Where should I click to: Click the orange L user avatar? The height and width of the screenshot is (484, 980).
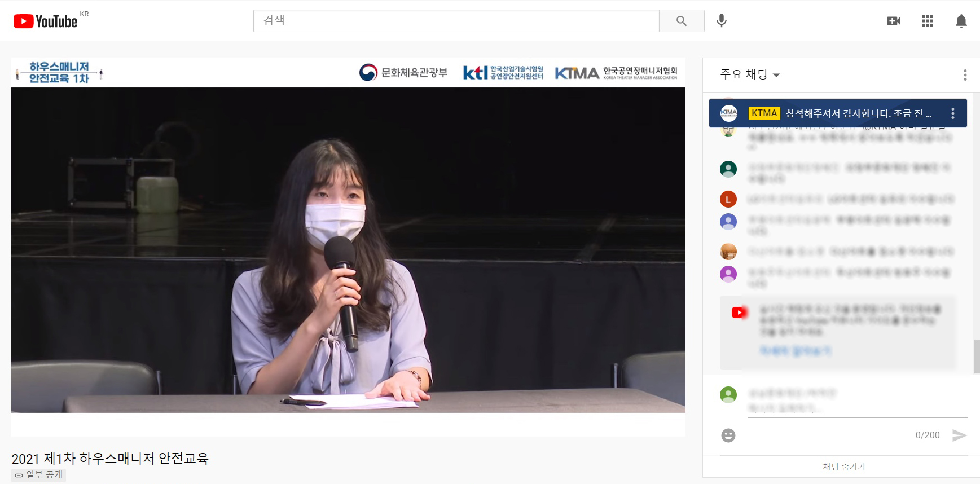coord(728,199)
